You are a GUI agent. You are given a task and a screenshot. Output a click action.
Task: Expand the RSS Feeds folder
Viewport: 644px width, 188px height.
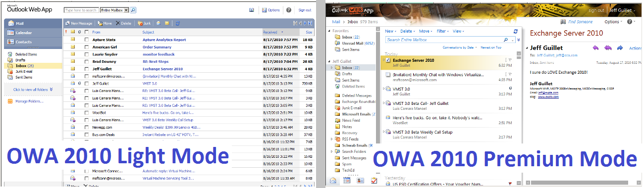331,139
